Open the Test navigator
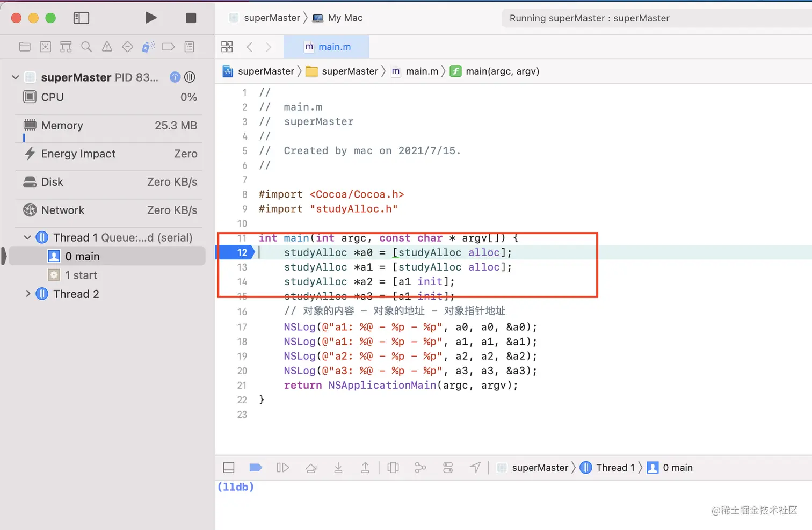Image resolution: width=812 pixels, height=530 pixels. (x=128, y=47)
